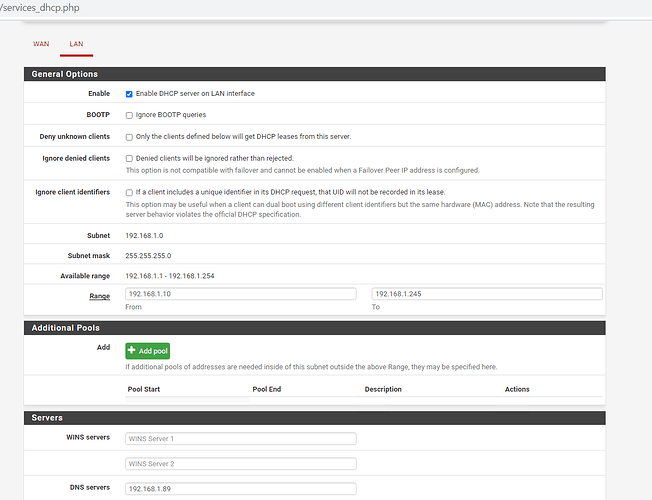Click the Actions column header

[517, 389]
